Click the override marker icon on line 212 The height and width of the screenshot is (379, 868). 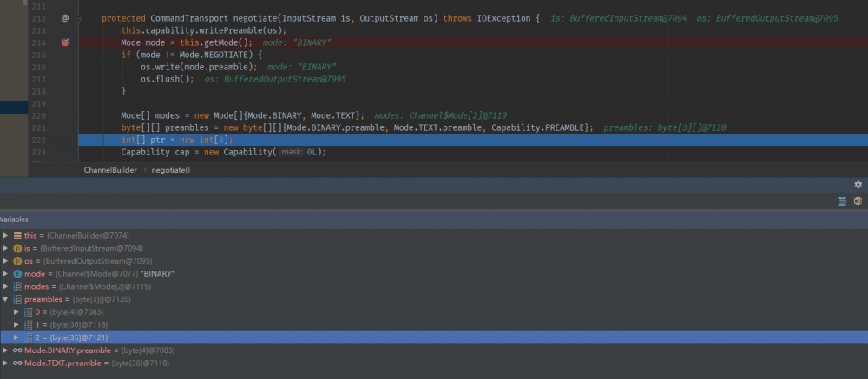pos(65,17)
